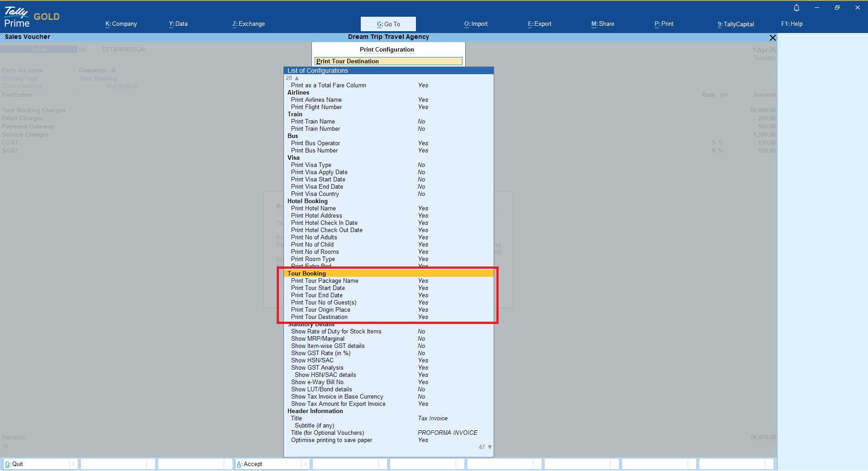
Task: Open the K: Company menu
Action: click(x=121, y=24)
